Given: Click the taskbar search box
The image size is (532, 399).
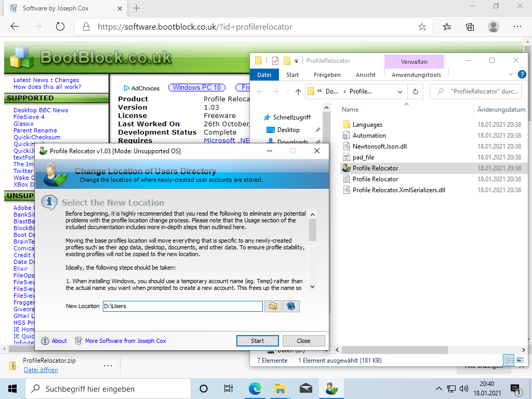Looking at the screenshot, I should click(108, 389).
